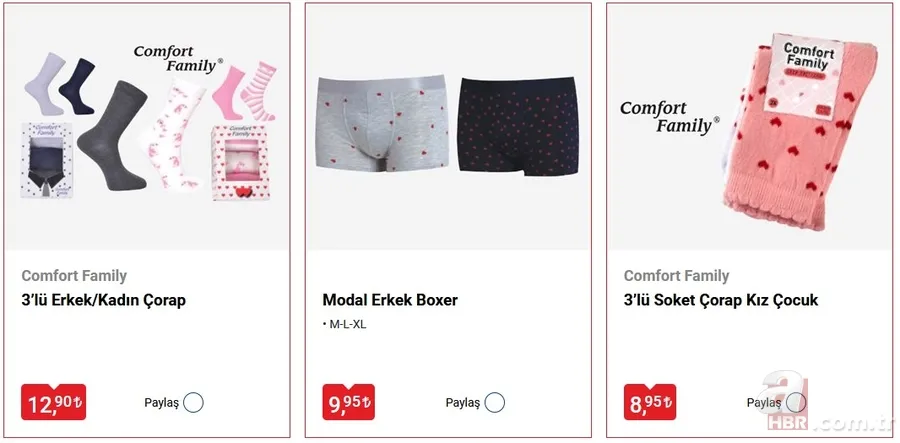Open 3'lü Soket Çorap Kız Çocuk title
This screenshot has width=900, height=443.
[x=721, y=300]
